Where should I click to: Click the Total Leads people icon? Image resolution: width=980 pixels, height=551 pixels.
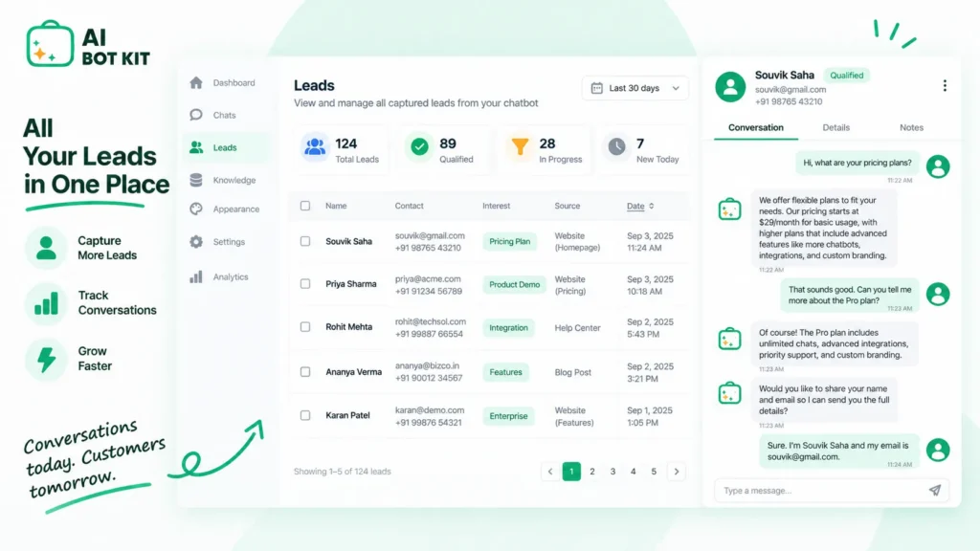(x=315, y=146)
